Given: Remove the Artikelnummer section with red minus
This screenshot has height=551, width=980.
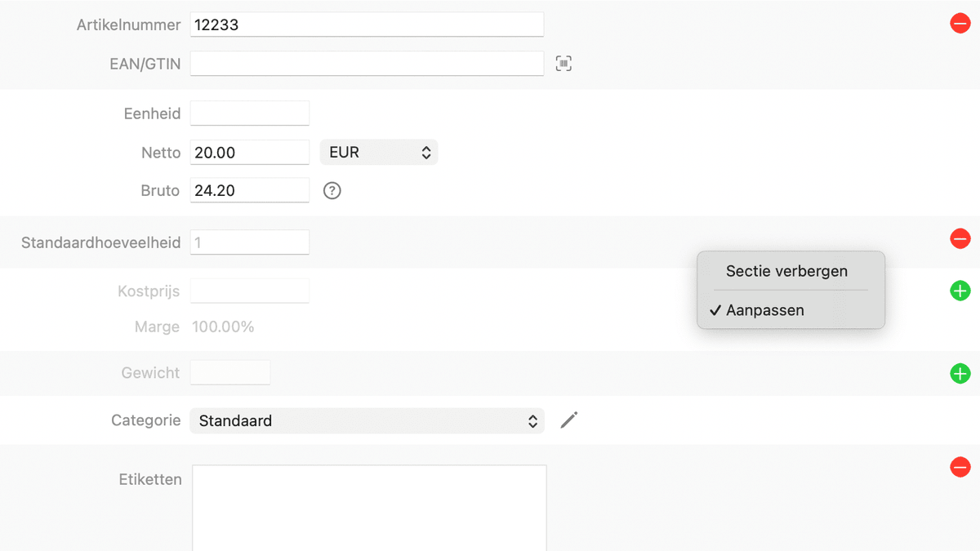Looking at the screenshot, I should point(960,24).
